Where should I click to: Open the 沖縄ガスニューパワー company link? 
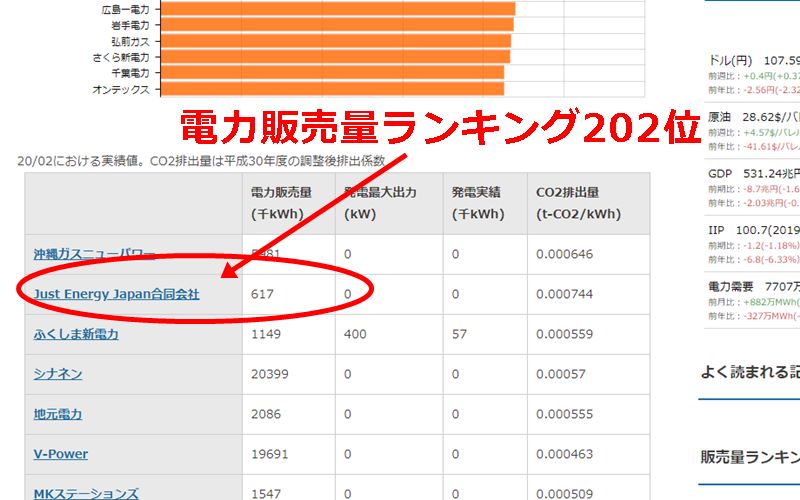pos(94,254)
